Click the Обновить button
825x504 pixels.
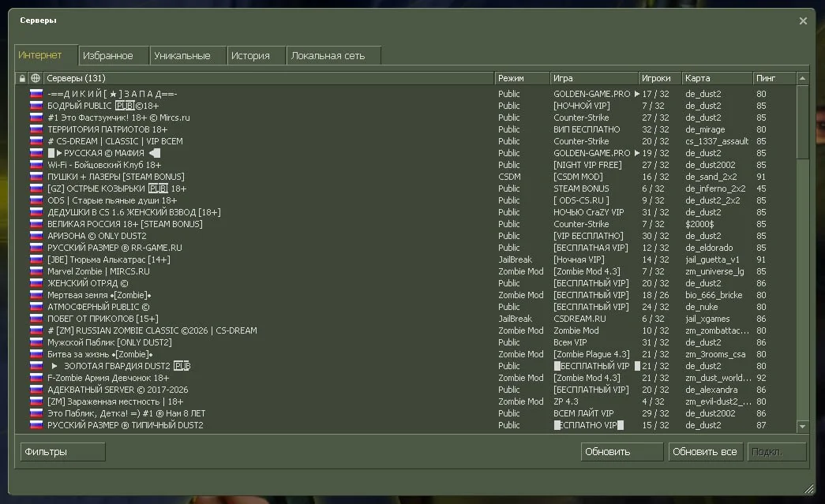[x=622, y=452]
